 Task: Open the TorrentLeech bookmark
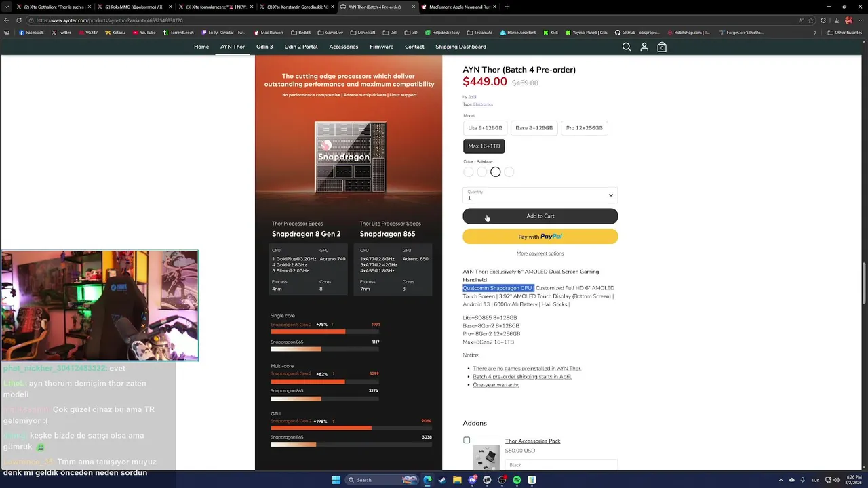coord(178,32)
